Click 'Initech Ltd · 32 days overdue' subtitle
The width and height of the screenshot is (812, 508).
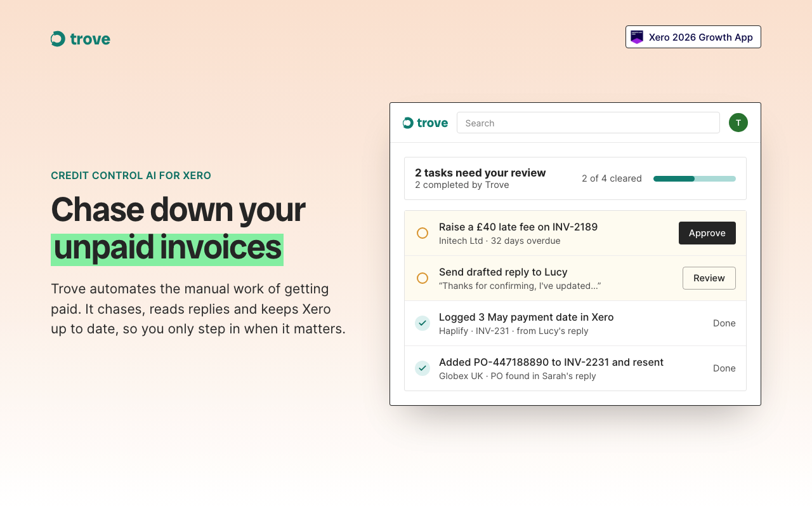[500, 241]
